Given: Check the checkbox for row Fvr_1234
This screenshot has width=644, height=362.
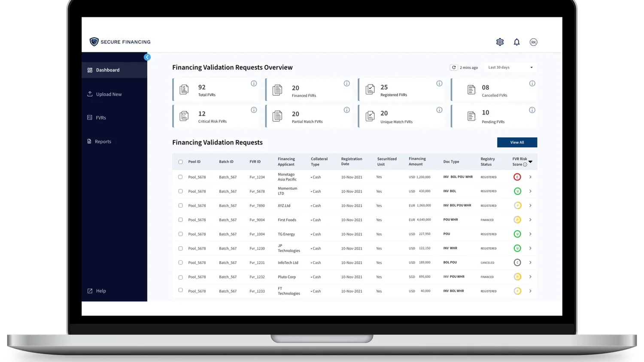Looking at the screenshot, I should point(180,177).
